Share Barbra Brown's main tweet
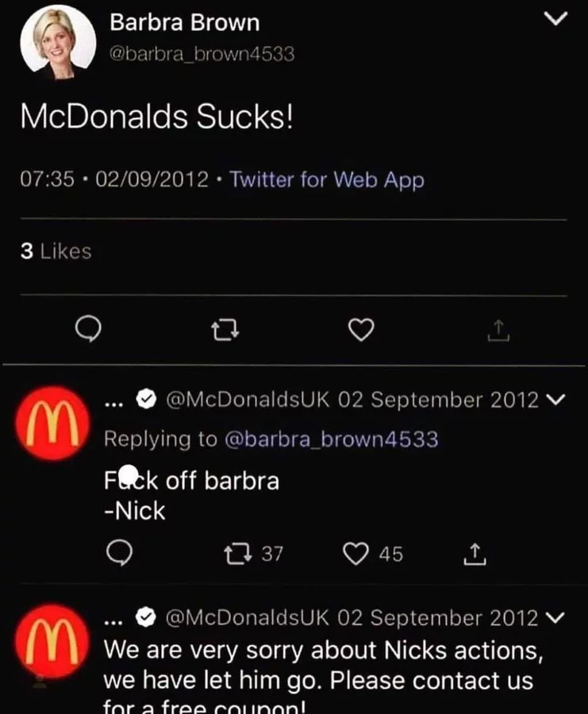Screen dimensions: 588x714 coord(498,330)
